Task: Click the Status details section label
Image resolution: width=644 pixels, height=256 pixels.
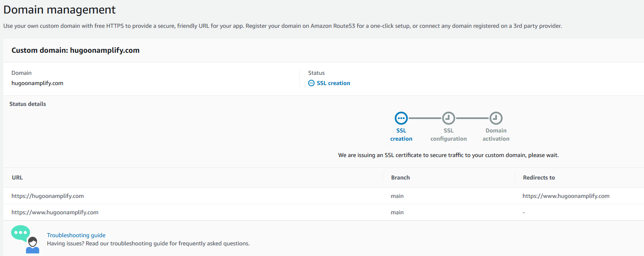Action: [28, 104]
